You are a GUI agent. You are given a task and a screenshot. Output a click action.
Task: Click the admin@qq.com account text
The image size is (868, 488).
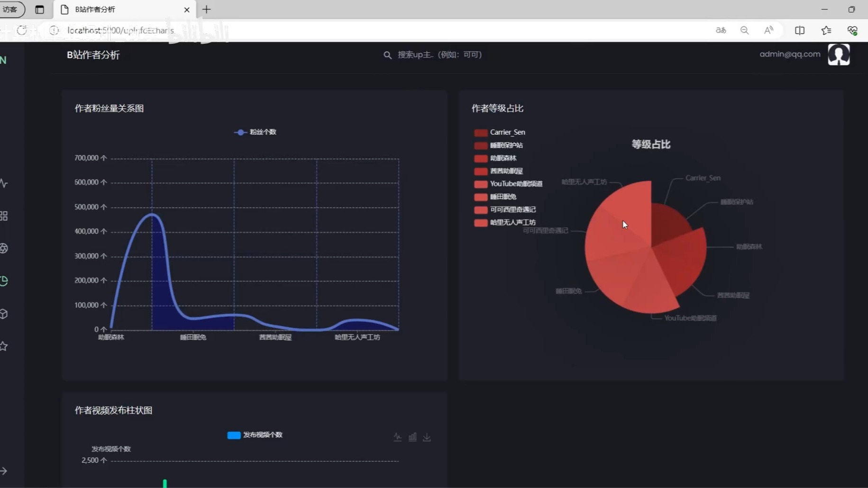[x=790, y=54]
